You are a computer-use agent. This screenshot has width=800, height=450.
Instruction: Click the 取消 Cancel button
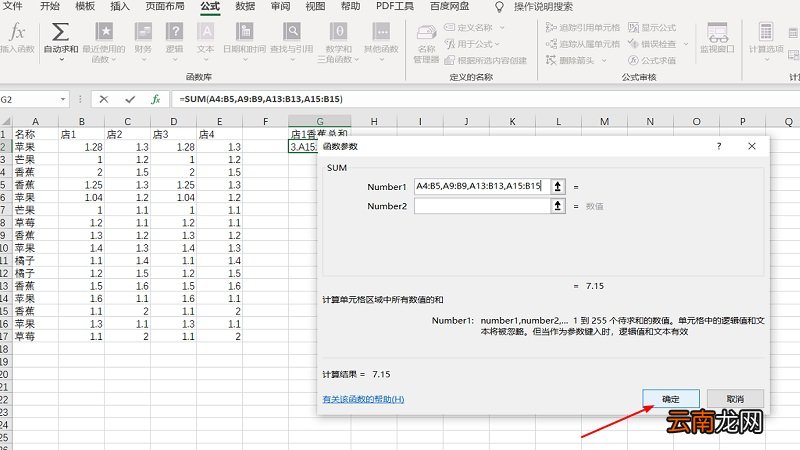tap(735, 398)
